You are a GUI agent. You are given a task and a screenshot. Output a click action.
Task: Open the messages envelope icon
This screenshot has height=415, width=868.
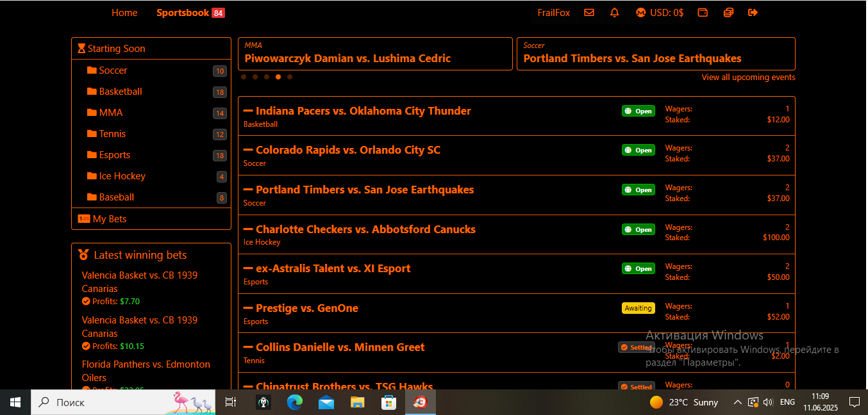[x=589, y=13]
